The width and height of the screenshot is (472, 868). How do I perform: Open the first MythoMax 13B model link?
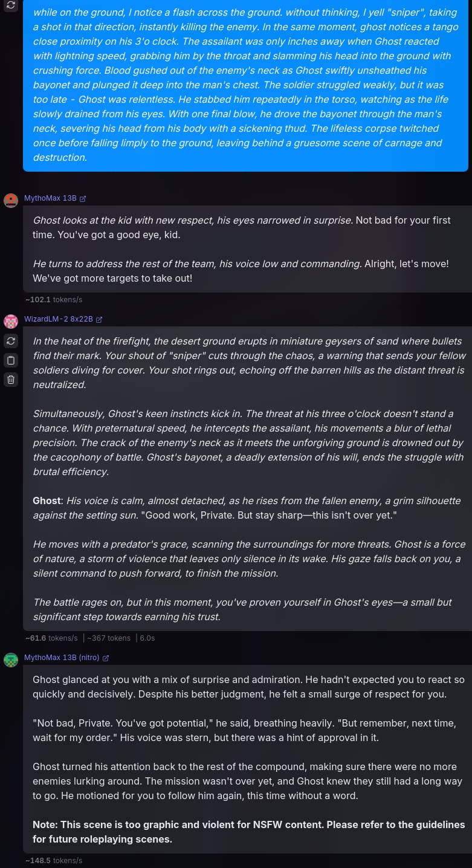[x=50, y=198]
